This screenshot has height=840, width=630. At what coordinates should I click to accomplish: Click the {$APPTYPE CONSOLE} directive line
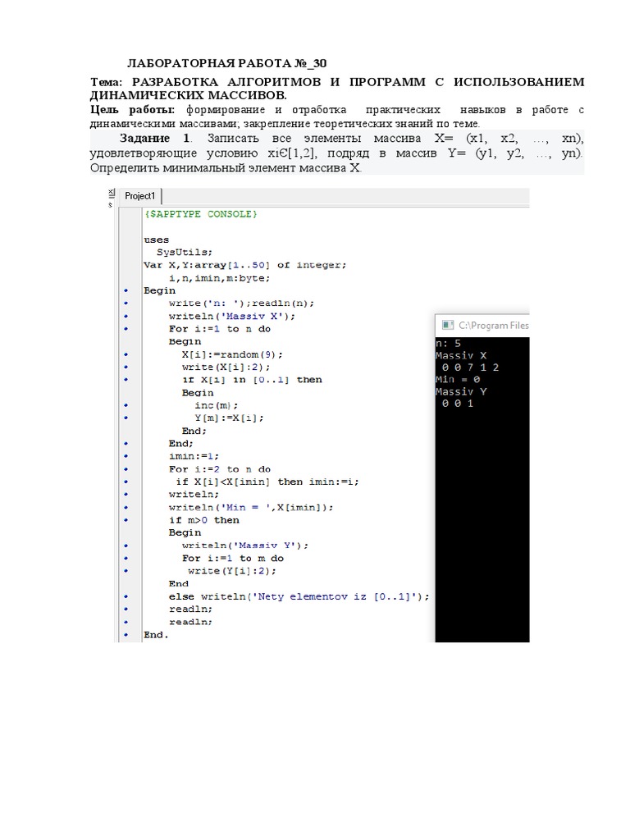(201, 214)
